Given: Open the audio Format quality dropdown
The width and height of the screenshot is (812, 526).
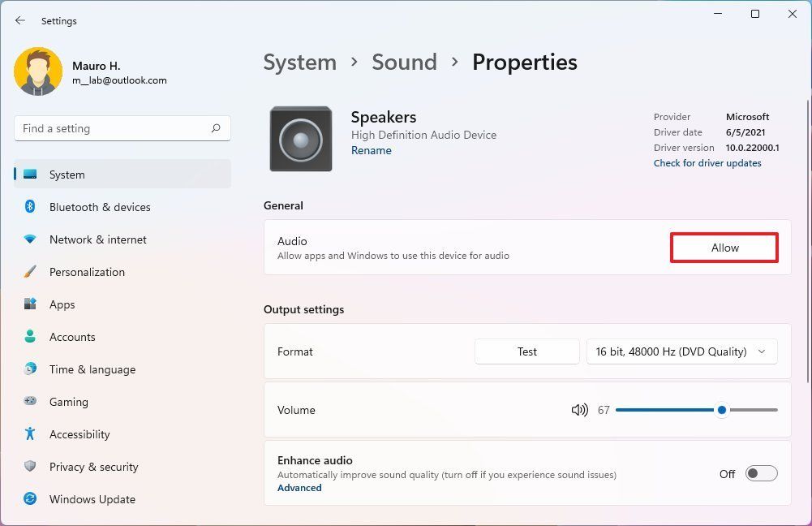Looking at the screenshot, I should pos(681,351).
